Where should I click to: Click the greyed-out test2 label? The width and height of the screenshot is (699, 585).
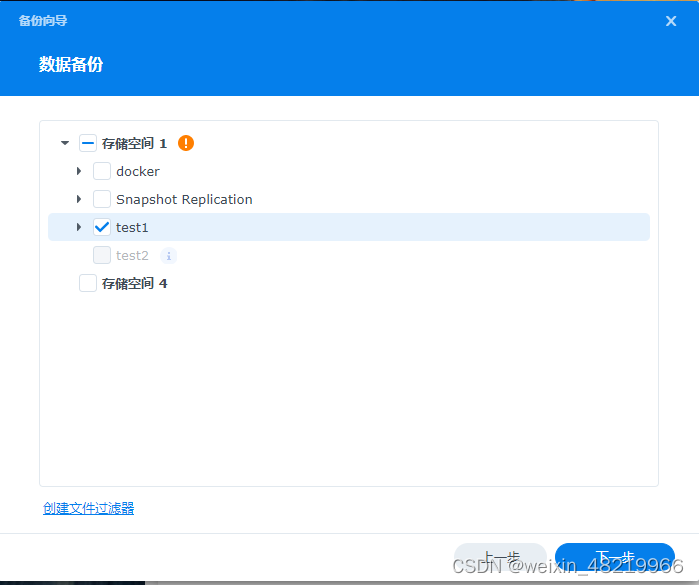pos(132,256)
